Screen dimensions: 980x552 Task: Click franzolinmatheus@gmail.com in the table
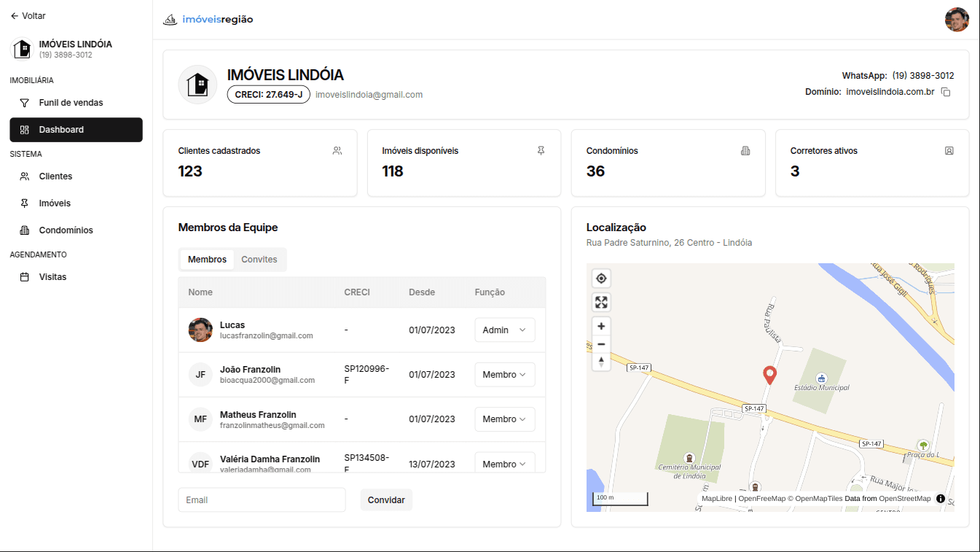tap(273, 425)
